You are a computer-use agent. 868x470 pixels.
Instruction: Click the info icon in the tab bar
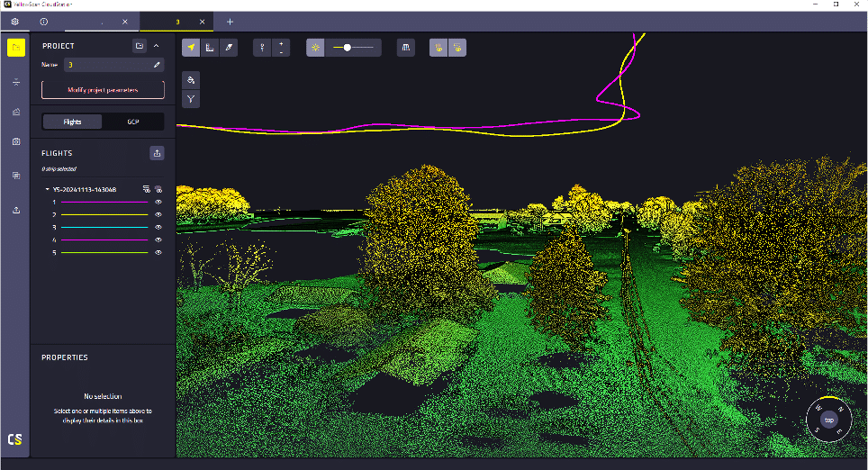click(x=44, y=21)
